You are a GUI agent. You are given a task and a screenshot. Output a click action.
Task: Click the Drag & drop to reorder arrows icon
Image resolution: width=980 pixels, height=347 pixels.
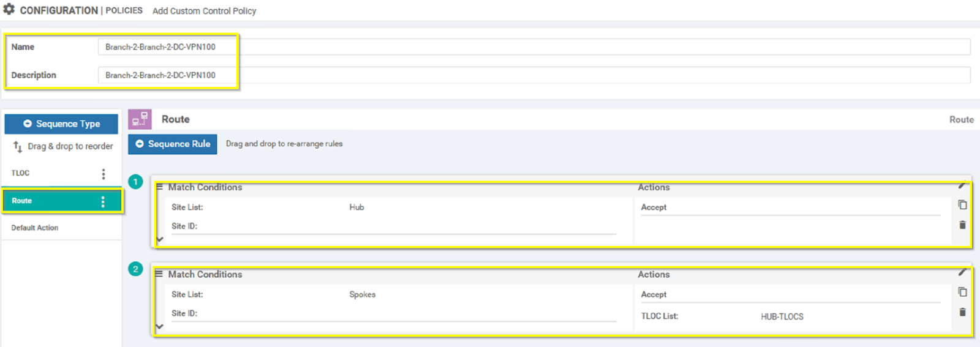pyautogui.click(x=18, y=146)
